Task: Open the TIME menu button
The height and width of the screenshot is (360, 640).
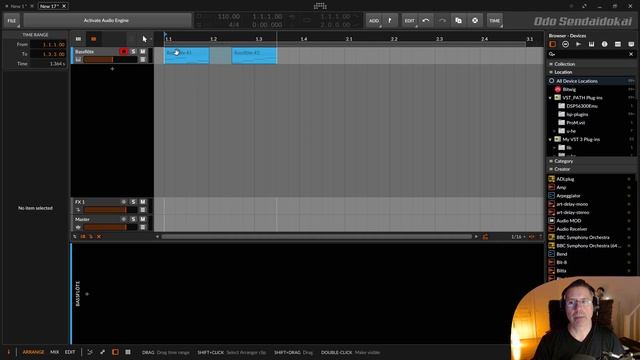Action: [494, 20]
